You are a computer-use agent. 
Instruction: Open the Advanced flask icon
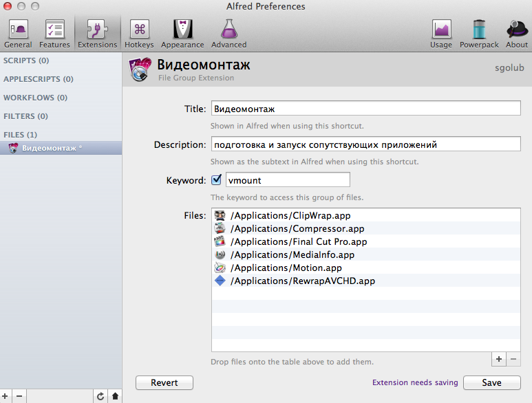tap(228, 34)
